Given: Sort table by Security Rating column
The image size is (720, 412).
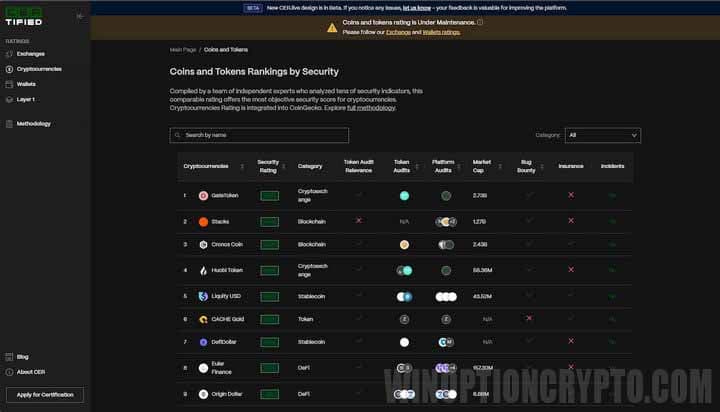Looking at the screenshot, I should pyautogui.click(x=268, y=165).
